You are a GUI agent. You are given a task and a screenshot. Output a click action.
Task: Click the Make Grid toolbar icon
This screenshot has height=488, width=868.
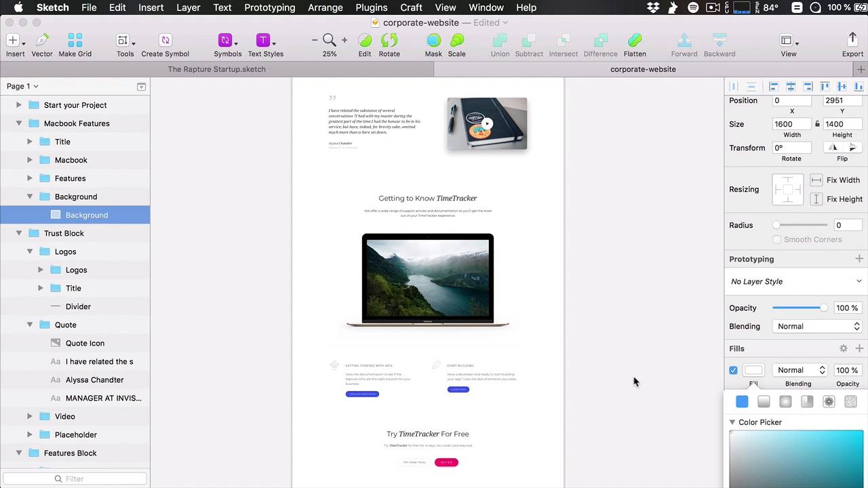pos(75,40)
